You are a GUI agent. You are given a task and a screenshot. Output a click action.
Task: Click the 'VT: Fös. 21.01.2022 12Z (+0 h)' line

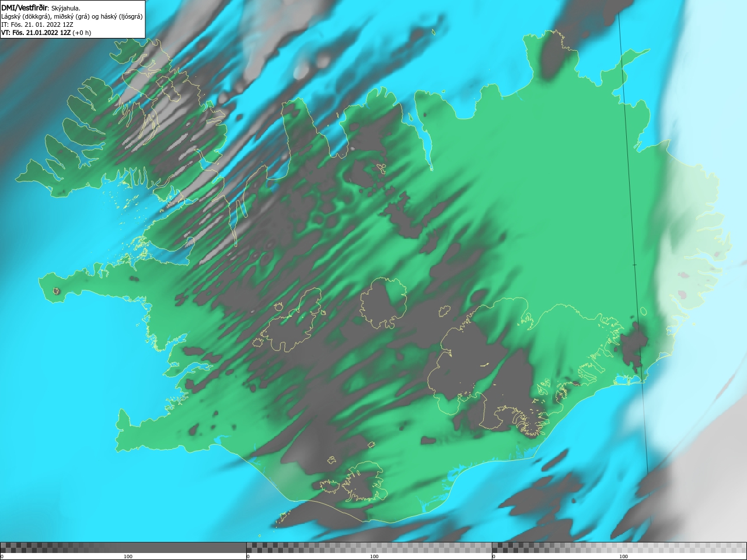pos(46,33)
